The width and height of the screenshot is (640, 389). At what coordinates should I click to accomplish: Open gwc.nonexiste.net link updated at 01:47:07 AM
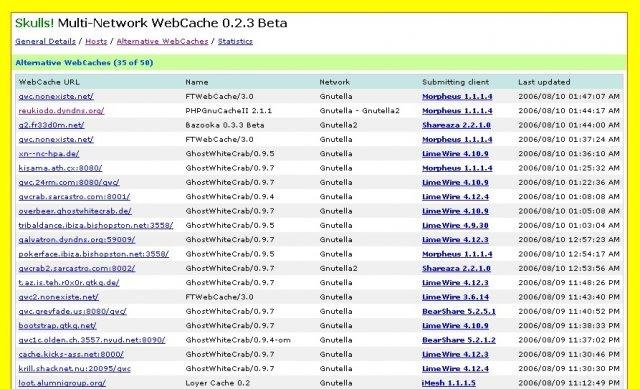[56, 97]
